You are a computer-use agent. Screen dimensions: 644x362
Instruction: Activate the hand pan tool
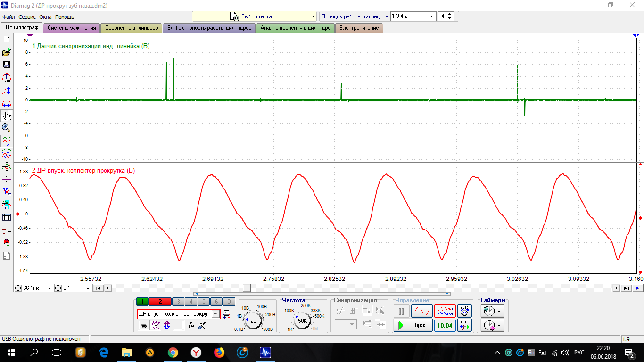point(7,115)
